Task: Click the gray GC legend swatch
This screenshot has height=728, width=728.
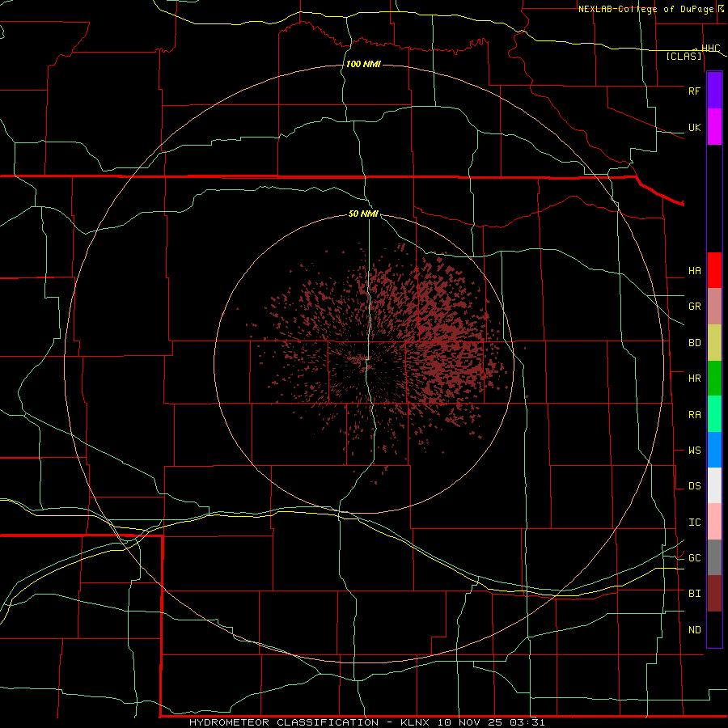Action: coord(714,557)
